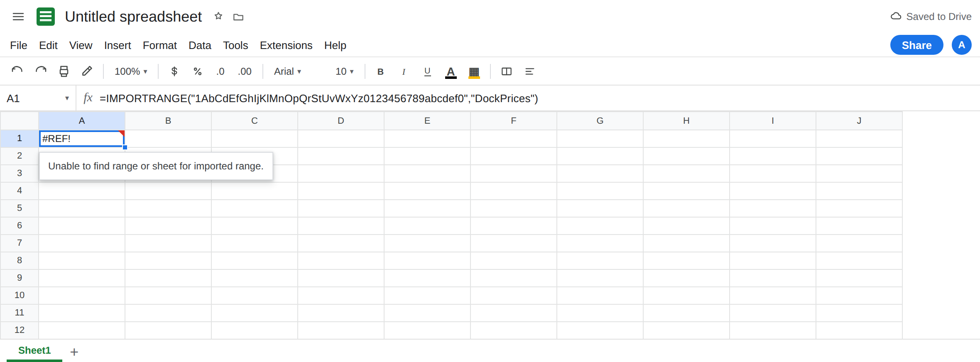The width and height of the screenshot is (980, 362).
Task: Open the Insert menu
Action: click(x=118, y=45)
